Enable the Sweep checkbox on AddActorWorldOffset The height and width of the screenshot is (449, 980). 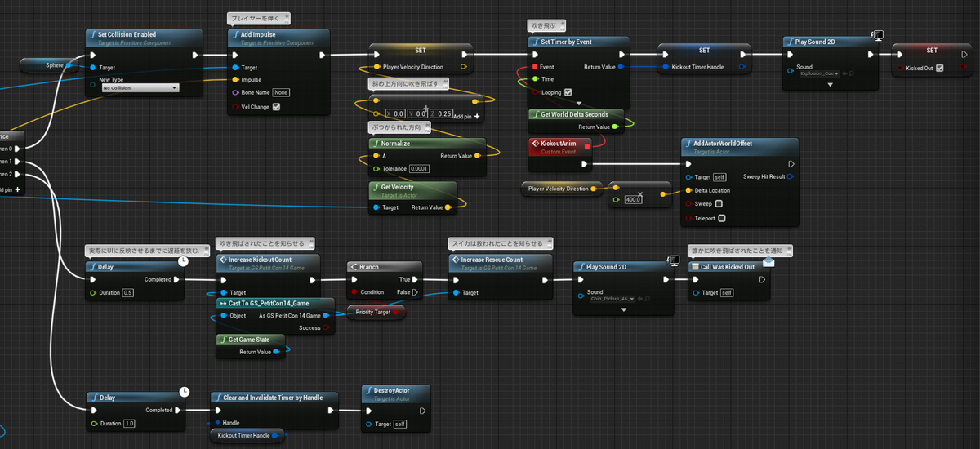pos(719,204)
